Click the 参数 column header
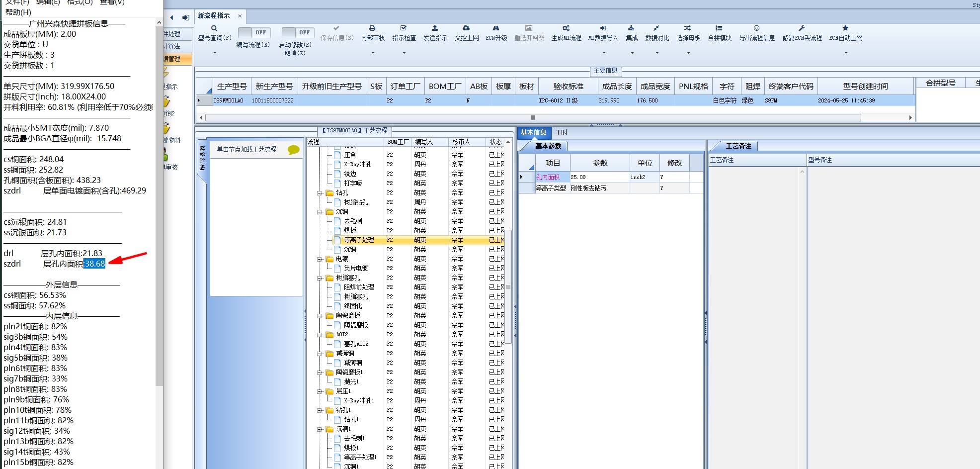 pos(600,163)
